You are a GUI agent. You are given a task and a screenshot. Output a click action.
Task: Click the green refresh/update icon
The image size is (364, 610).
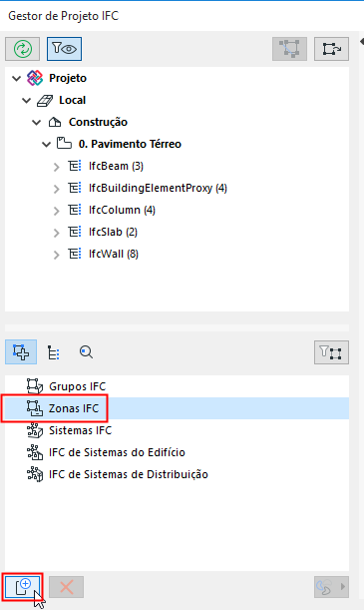click(23, 49)
